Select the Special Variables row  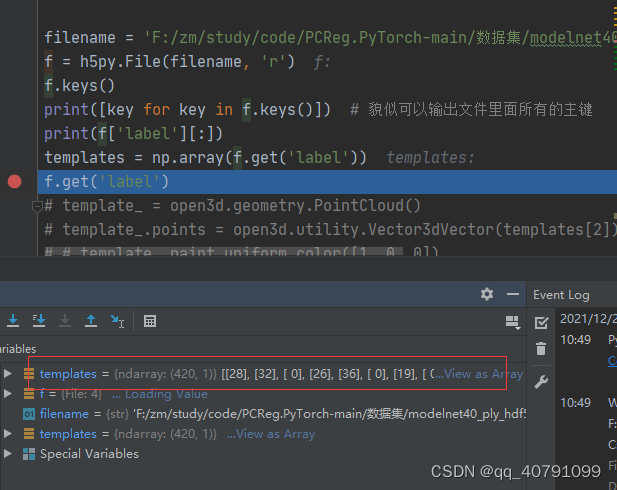pyautogui.click(x=263, y=454)
